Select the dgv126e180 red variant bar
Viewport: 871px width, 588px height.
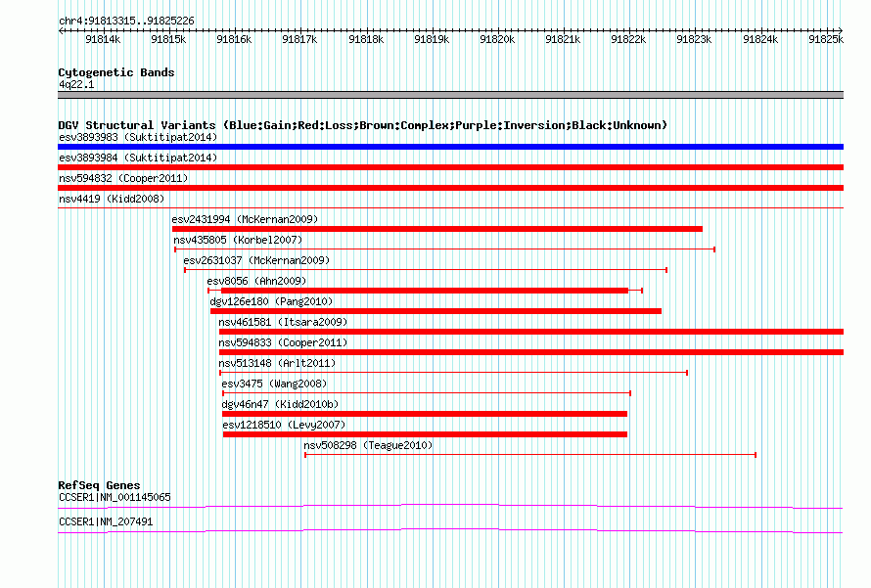[436, 311]
